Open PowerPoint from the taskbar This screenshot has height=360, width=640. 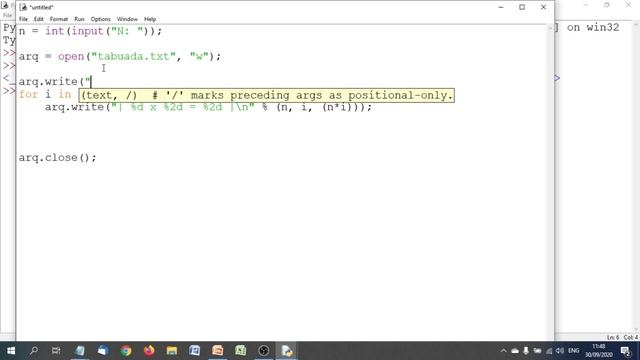[x=218, y=351]
